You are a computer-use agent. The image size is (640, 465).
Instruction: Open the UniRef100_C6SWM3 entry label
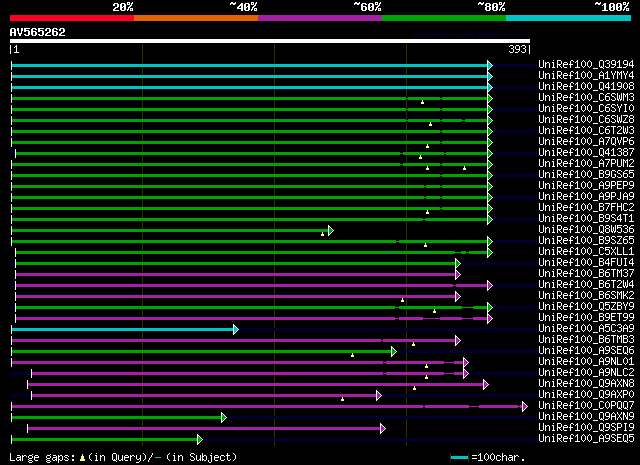click(x=586, y=98)
